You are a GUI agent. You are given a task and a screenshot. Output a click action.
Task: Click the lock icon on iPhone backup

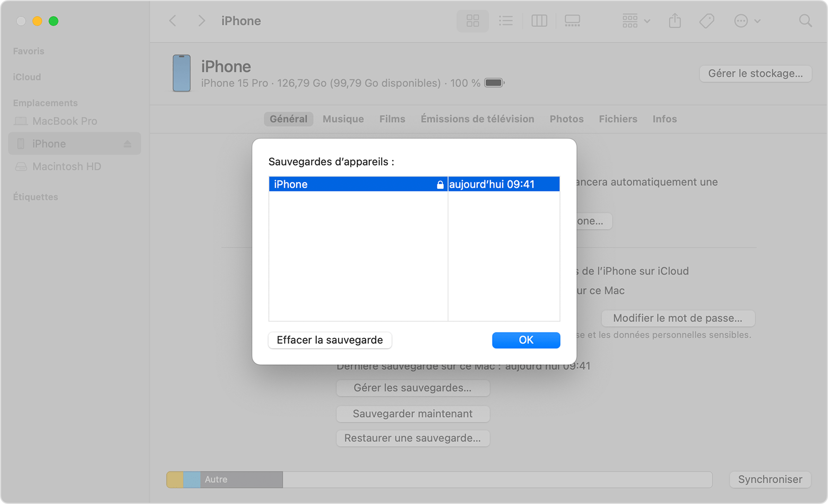tap(440, 185)
